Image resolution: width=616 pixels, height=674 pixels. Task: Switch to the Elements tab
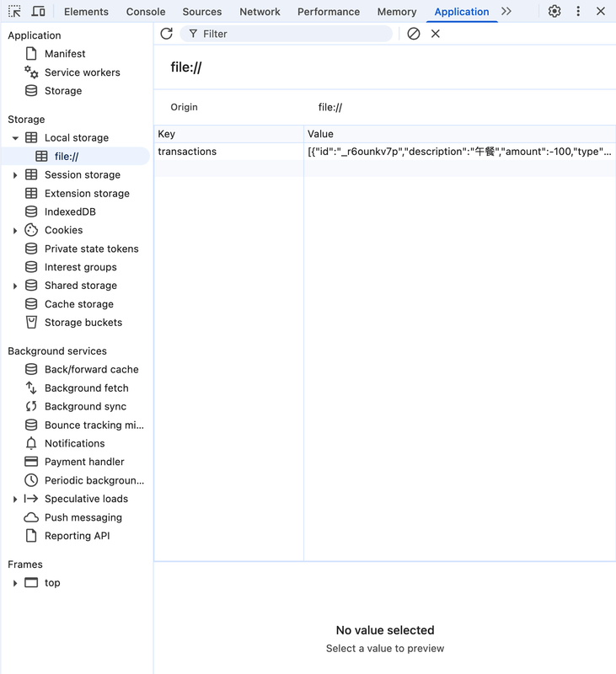click(x=86, y=12)
